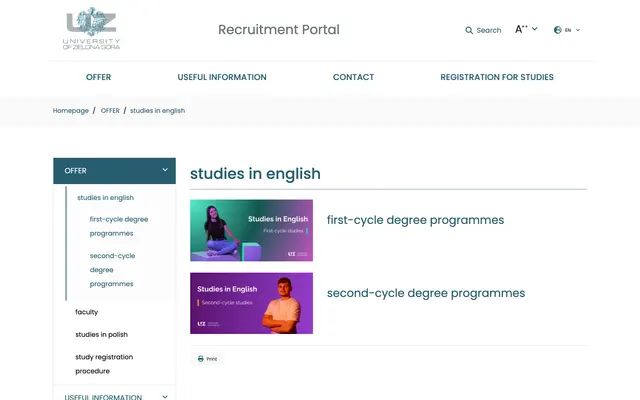Open REGISTRATION FOR STUDIES menu
The height and width of the screenshot is (400, 640).
pyautogui.click(x=497, y=77)
